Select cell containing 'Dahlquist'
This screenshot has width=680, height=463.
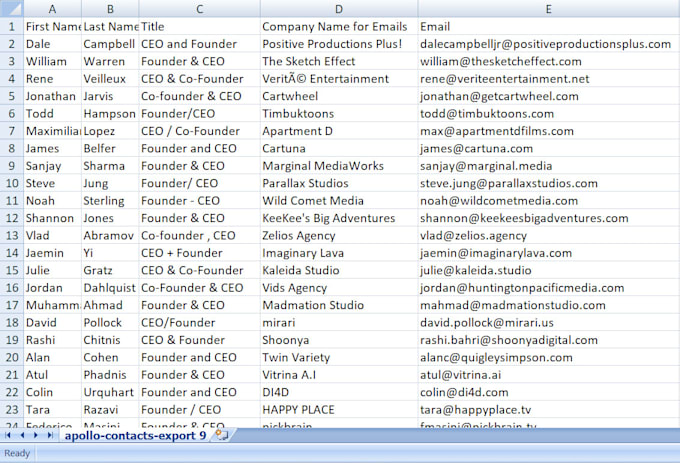point(110,288)
